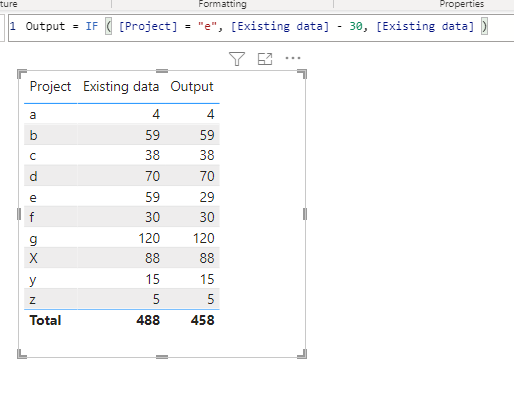Click the top-middle resize handle of table
Image resolution: width=514 pixels, height=401 pixels.
pyautogui.click(x=162, y=71)
